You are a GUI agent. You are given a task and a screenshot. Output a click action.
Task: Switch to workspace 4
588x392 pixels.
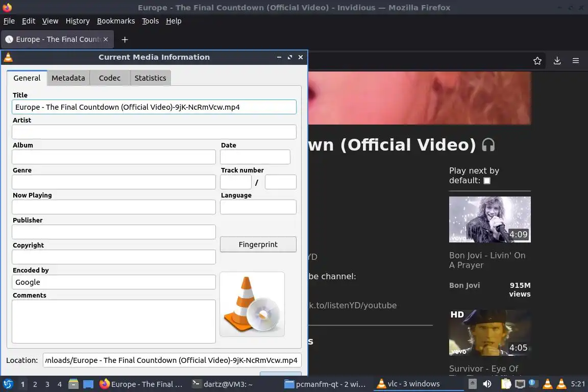(x=60, y=384)
